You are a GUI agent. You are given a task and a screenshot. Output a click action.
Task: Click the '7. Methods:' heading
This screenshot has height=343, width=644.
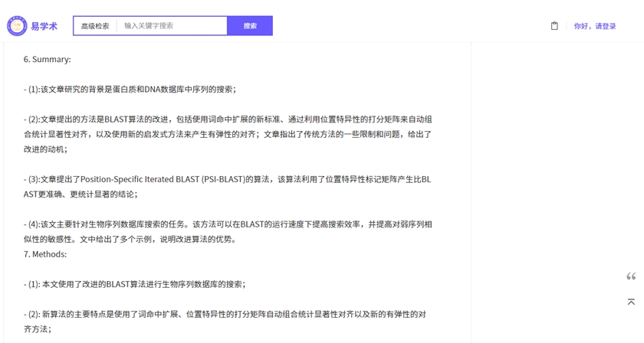pos(45,254)
